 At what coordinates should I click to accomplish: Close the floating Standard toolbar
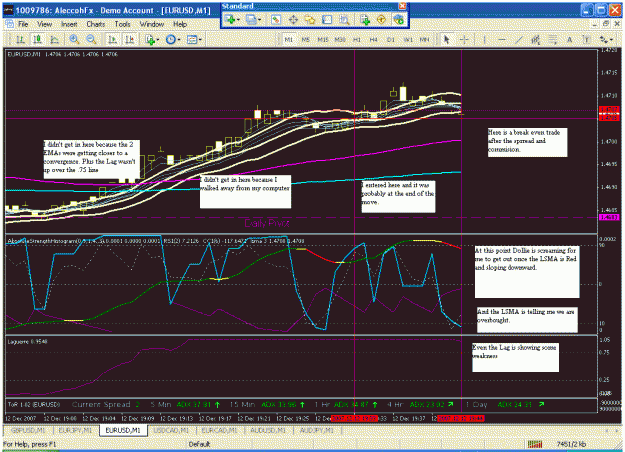point(403,6)
